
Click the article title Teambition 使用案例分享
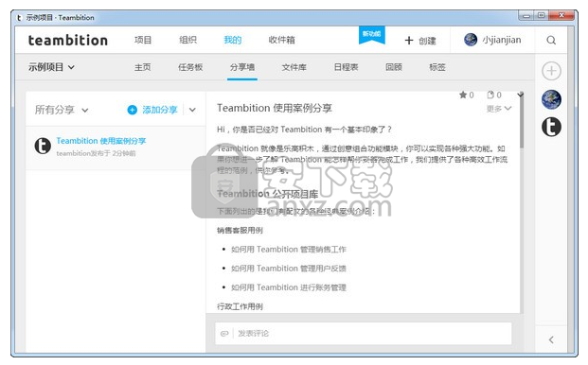point(275,108)
